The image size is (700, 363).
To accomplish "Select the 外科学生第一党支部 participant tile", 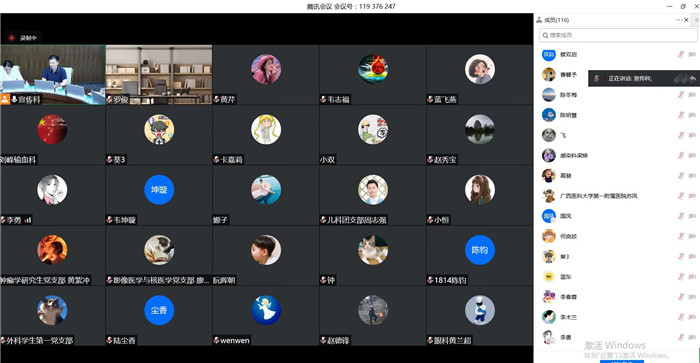I will pyautogui.click(x=53, y=316).
